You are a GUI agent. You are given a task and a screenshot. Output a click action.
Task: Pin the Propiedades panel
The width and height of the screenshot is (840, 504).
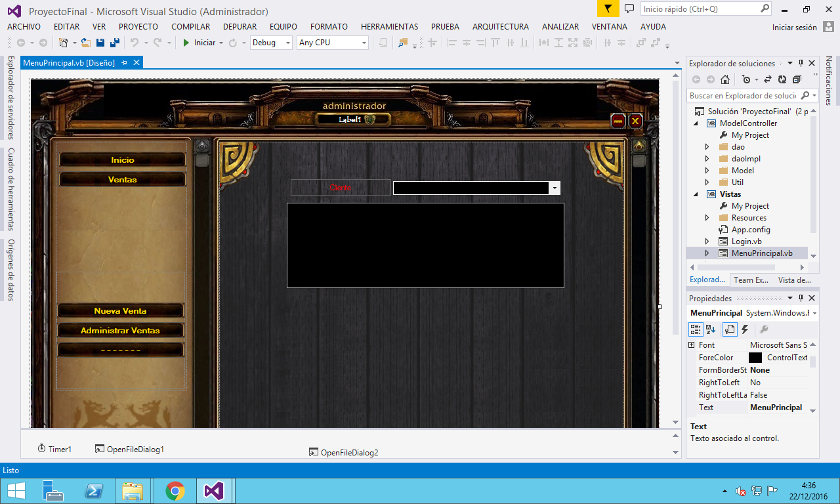click(801, 299)
